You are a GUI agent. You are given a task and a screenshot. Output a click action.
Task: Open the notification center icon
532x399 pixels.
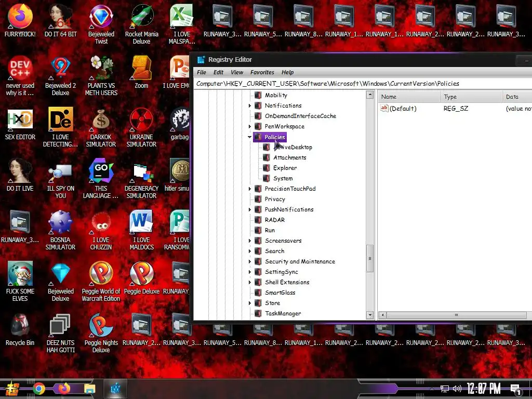point(516,389)
